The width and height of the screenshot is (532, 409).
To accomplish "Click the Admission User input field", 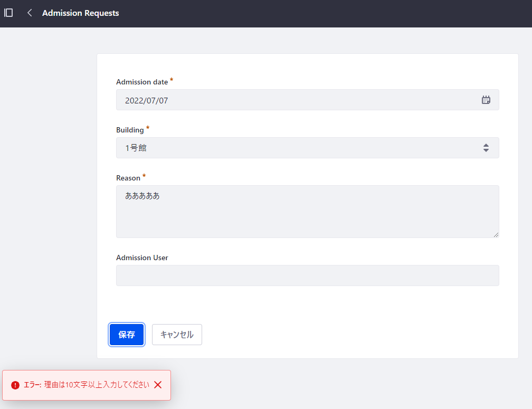I will click(307, 275).
